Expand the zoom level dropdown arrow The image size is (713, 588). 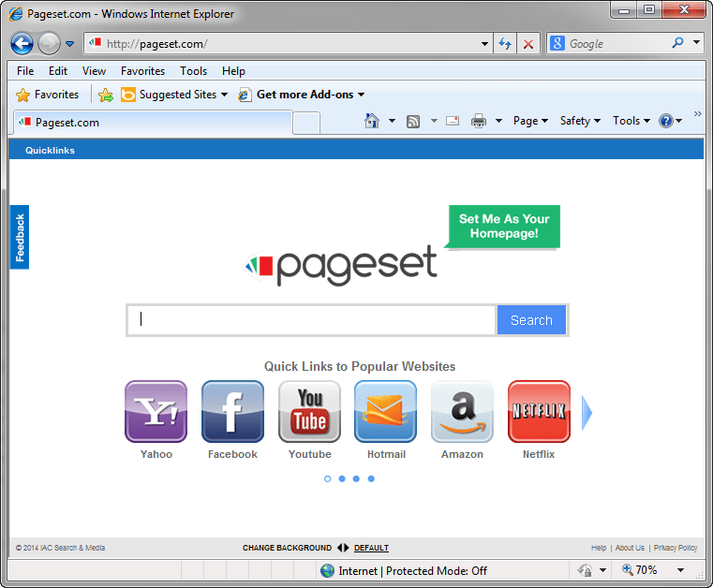[x=680, y=570]
